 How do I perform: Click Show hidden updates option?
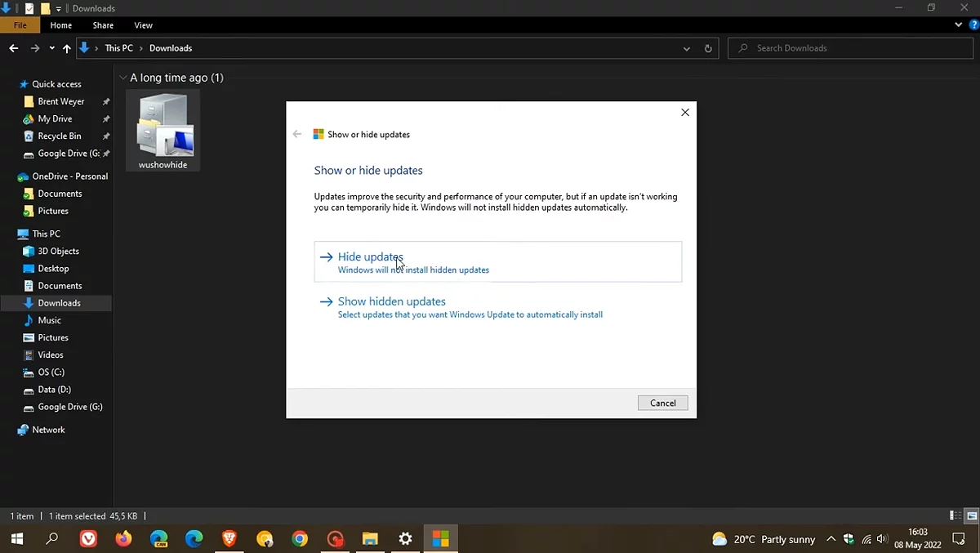tap(392, 301)
